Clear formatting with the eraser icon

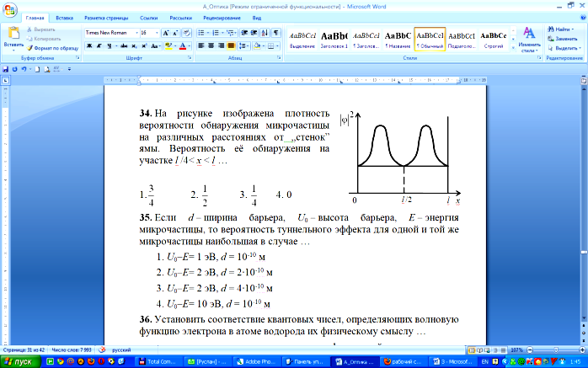point(187,33)
